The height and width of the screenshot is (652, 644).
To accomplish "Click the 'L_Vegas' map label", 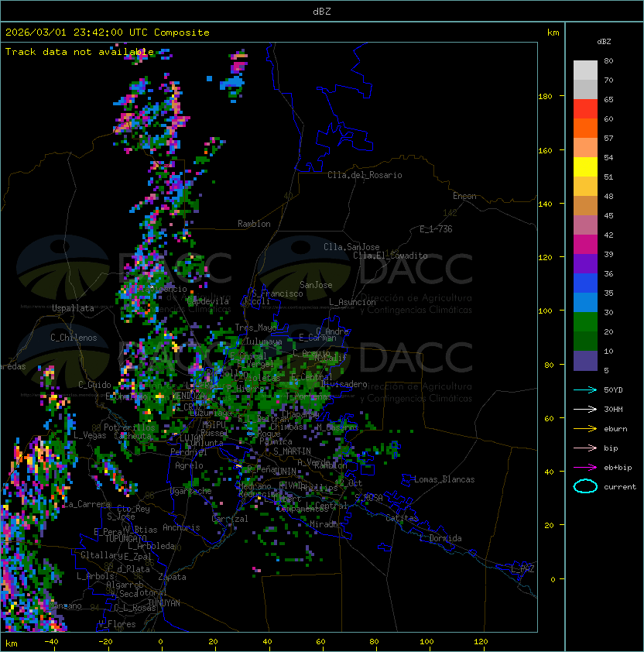I will point(90,435).
